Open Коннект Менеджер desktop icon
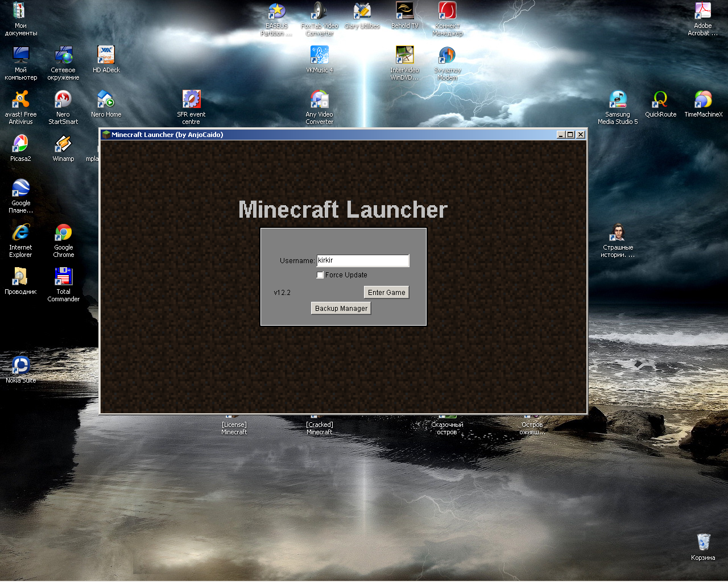 coord(447,19)
